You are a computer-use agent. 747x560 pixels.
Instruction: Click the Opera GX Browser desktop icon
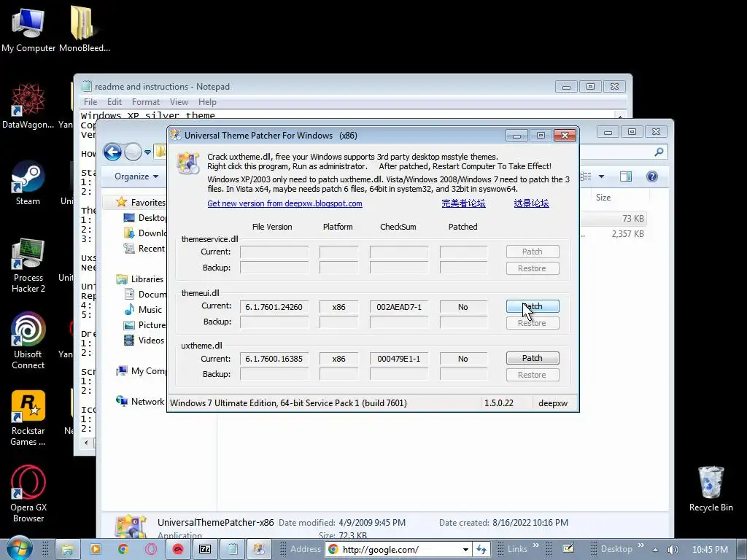click(x=28, y=494)
